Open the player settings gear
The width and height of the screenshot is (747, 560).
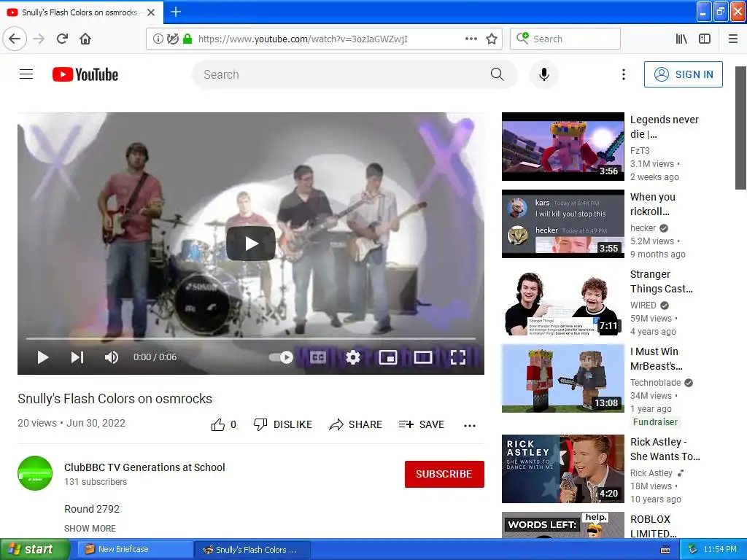353,357
